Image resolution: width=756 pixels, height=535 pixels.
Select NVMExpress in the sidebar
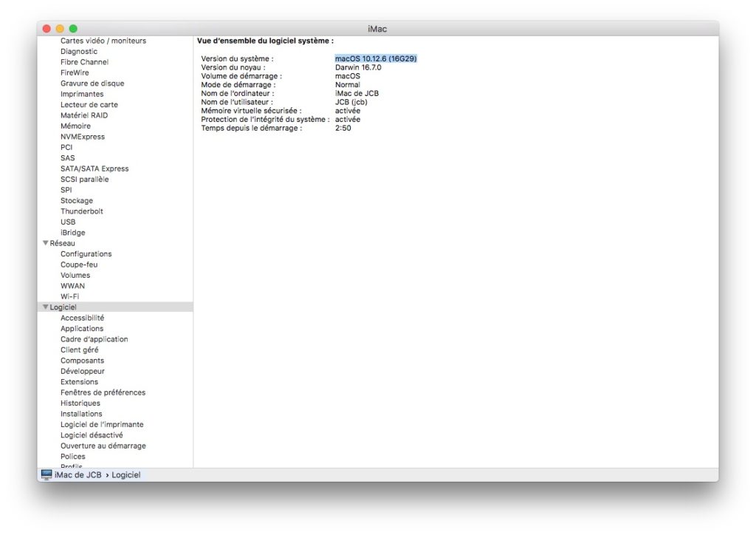click(83, 137)
